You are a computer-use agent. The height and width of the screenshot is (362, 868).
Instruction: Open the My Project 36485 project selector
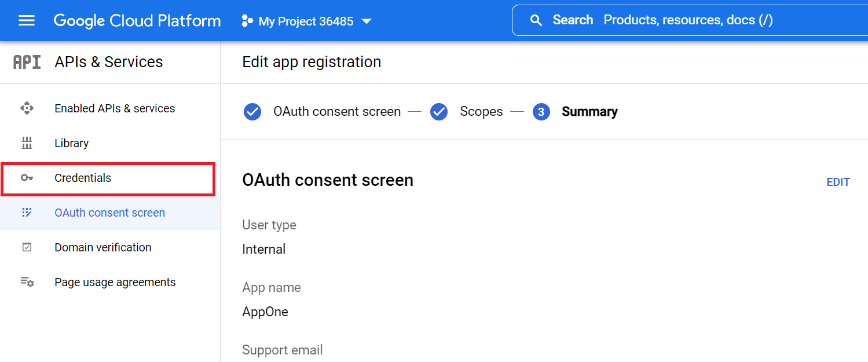[307, 21]
